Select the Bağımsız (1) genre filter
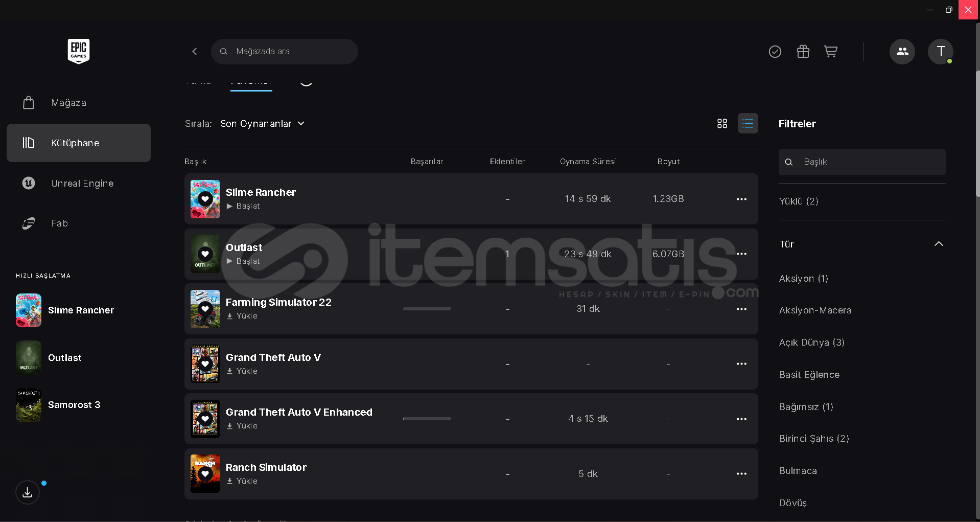This screenshot has width=980, height=522. 806,407
